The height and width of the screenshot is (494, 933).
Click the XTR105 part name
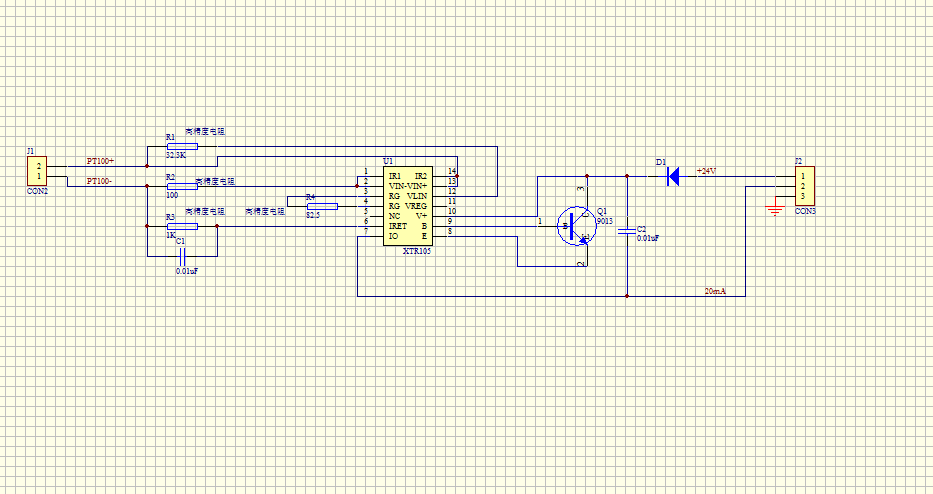417,251
